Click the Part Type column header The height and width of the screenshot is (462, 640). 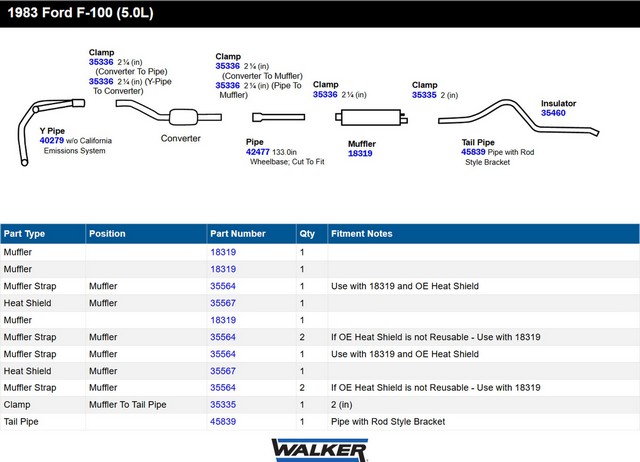point(43,234)
